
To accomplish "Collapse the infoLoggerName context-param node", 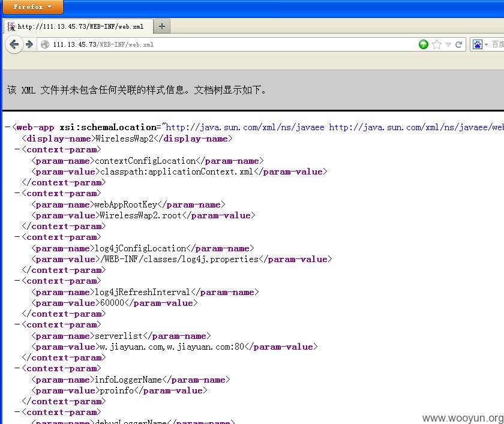I will pyautogui.click(x=17, y=368).
